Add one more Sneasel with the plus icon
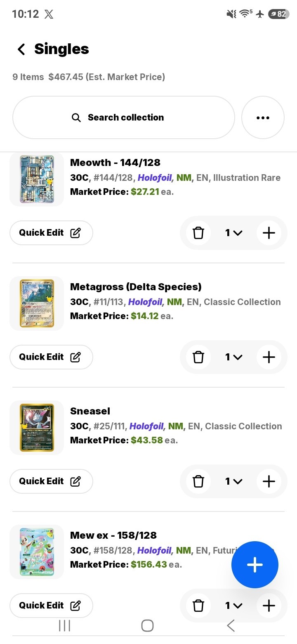Viewport: 297px width, 644px height. [x=269, y=481]
